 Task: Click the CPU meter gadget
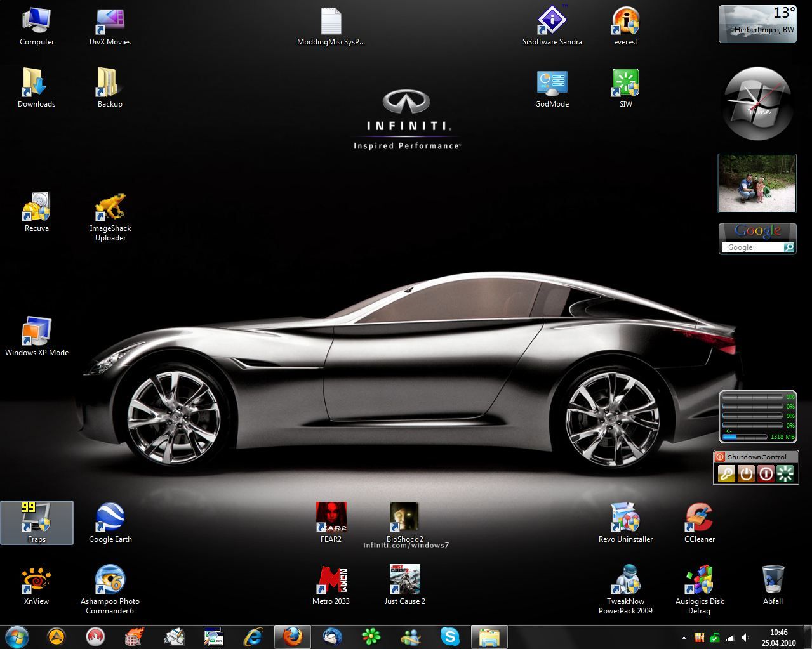[757, 417]
